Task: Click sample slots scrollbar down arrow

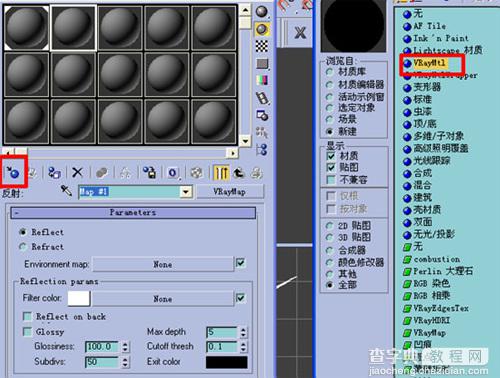Action: coord(246,141)
